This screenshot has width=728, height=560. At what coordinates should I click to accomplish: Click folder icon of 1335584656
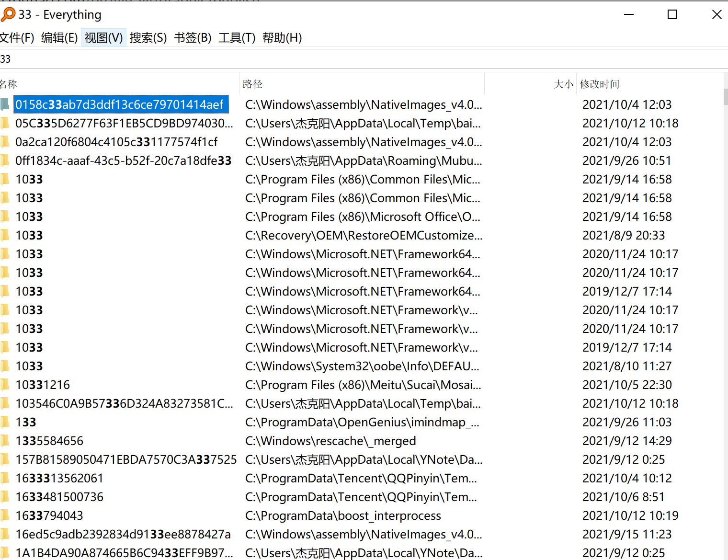pos(5,441)
